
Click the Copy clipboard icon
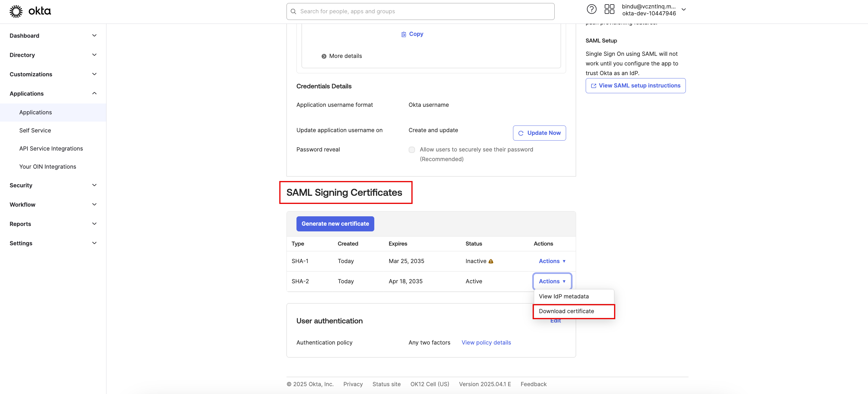(404, 34)
